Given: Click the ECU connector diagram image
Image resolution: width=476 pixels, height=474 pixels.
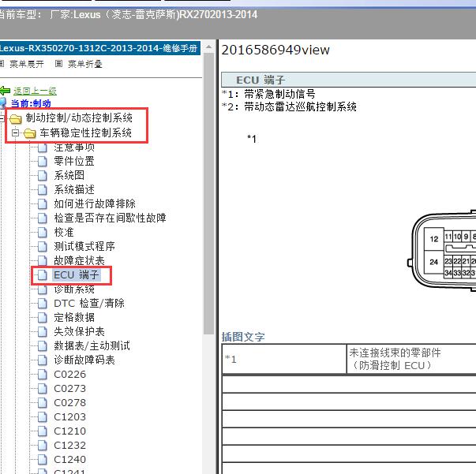Looking at the screenshot, I should (x=441, y=251).
